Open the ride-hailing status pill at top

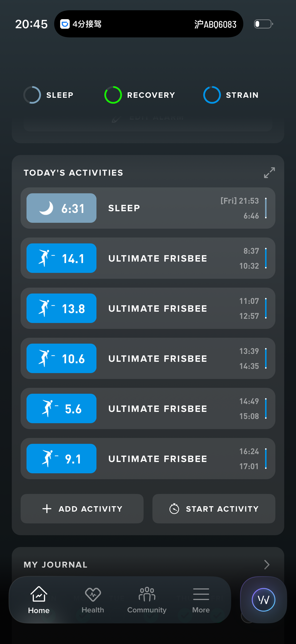click(x=148, y=24)
